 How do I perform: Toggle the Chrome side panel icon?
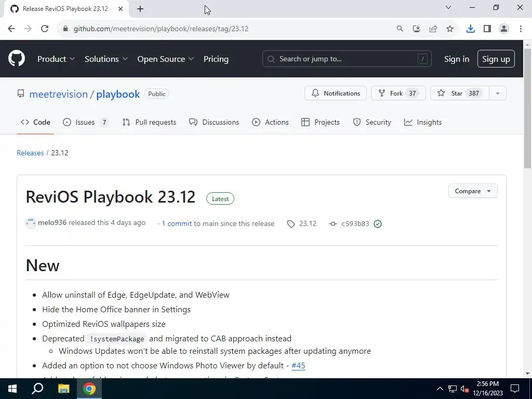coord(487,29)
